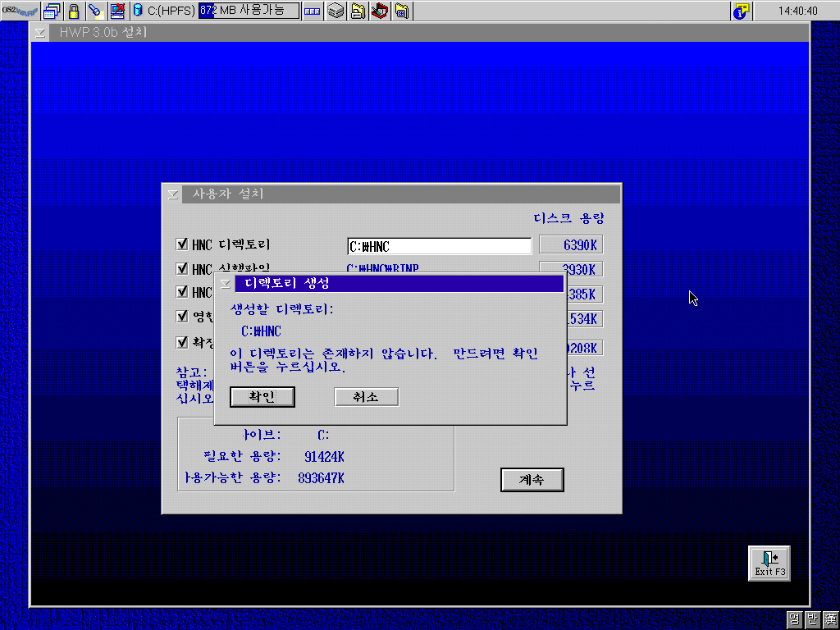Click the C:\HNC path text in dialog
840x630 pixels.
[261, 331]
